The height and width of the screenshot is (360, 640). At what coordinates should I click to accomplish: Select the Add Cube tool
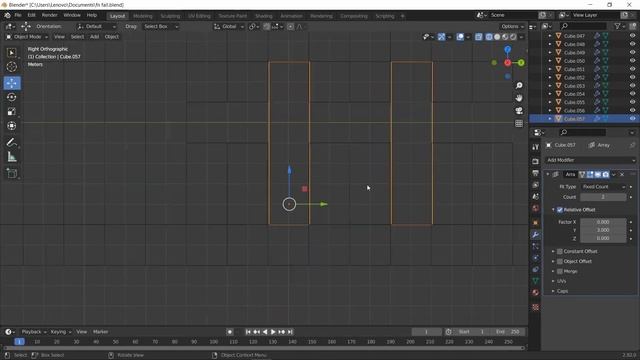tap(11, 173)
